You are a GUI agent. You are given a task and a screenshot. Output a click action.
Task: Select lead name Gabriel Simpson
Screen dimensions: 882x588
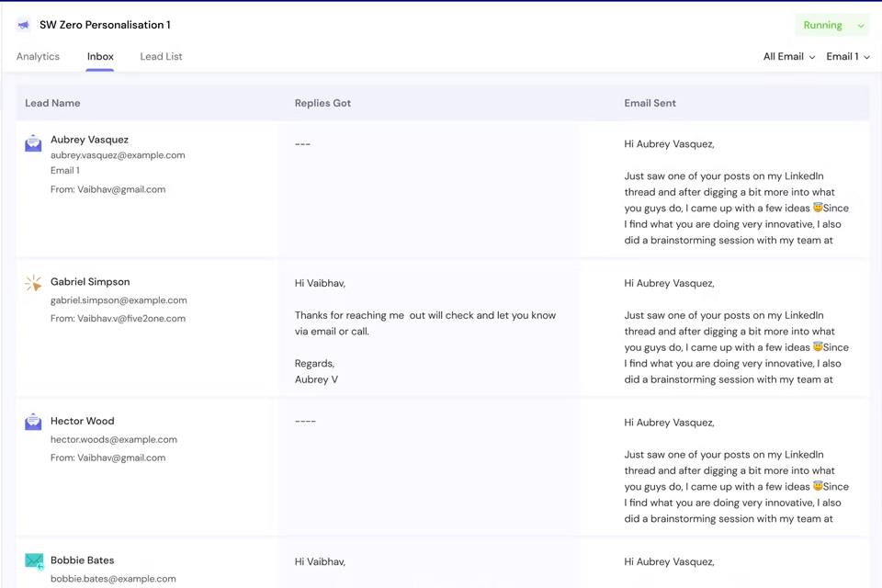(90, 282)
